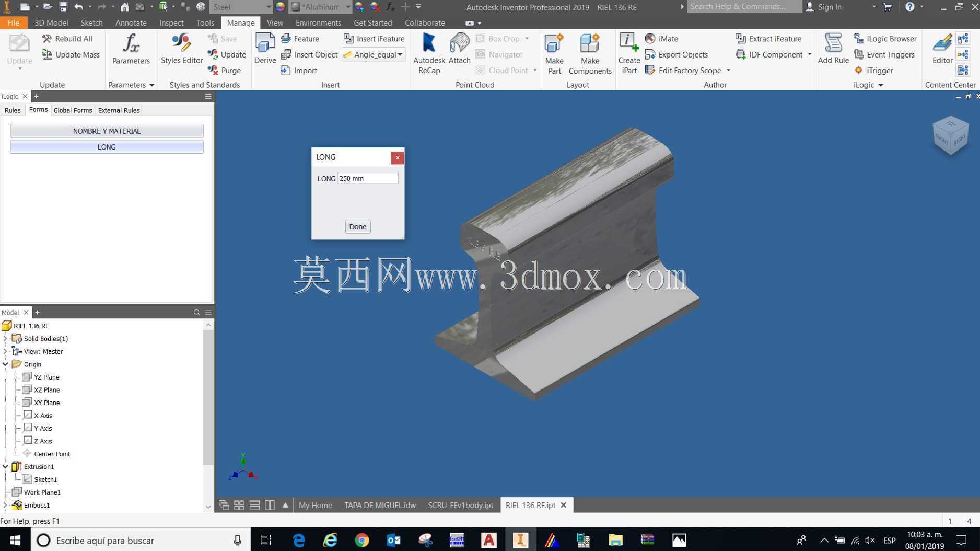
Task: Open Edit Factory Scope dropdown arrow
Action: point(728,70)
